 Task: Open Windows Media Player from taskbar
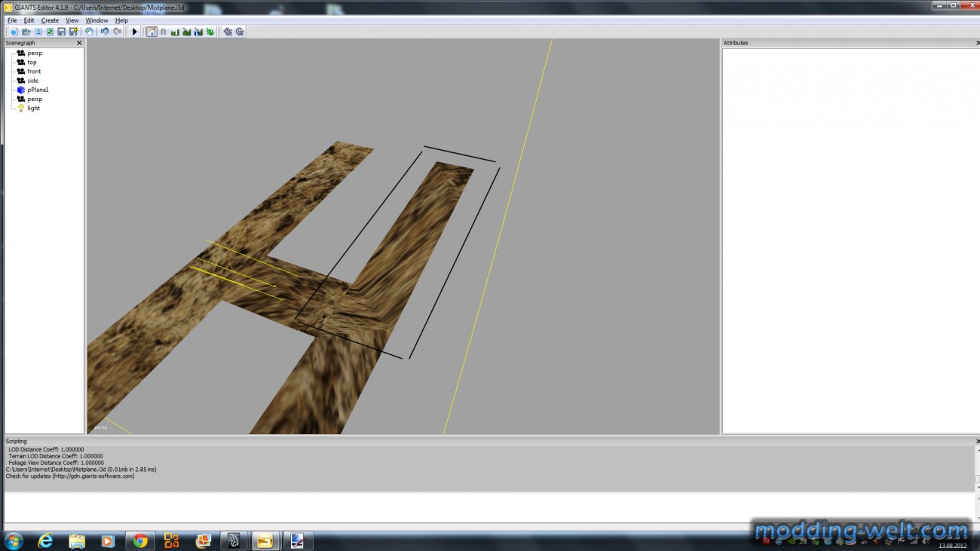pos(108,540)
